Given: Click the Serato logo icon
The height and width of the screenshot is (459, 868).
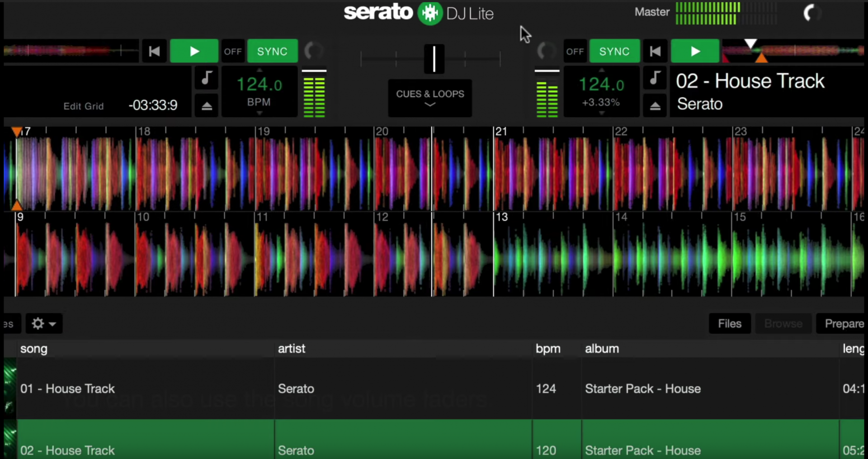Looking at the screenshot, I should (x=429, y=13).
